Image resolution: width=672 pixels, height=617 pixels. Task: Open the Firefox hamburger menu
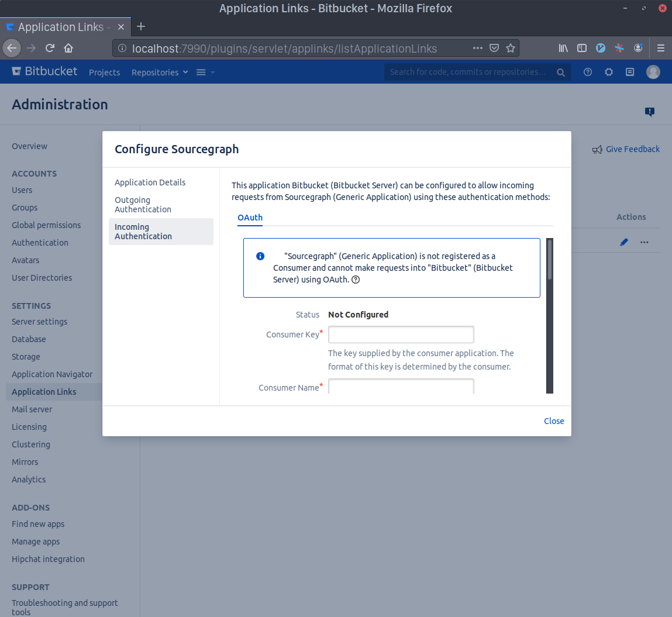click(x=661, y=48)
